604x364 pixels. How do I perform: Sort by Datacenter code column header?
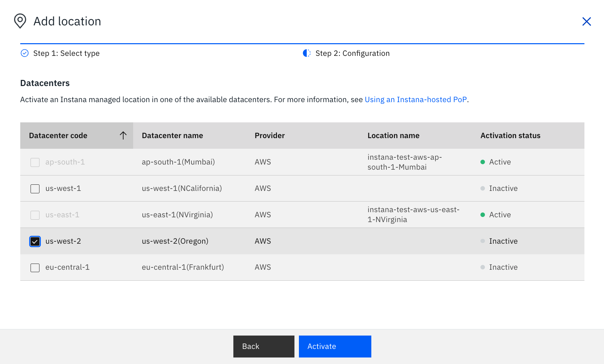[x=77, y=135]
